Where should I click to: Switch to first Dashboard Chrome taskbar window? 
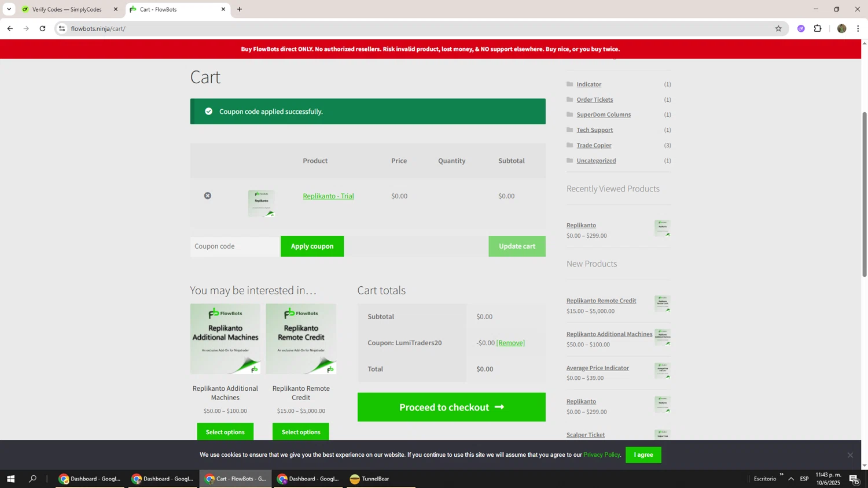[90, 479]
